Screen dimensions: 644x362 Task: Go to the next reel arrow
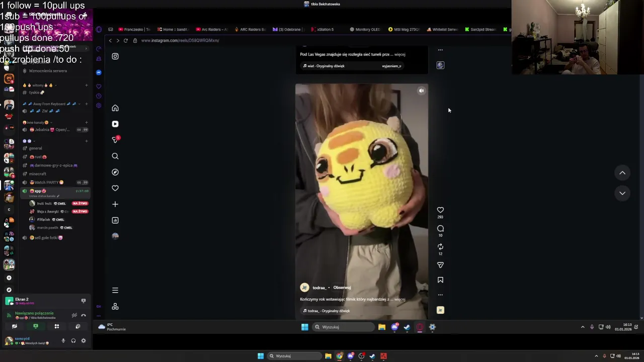[622, 193]
